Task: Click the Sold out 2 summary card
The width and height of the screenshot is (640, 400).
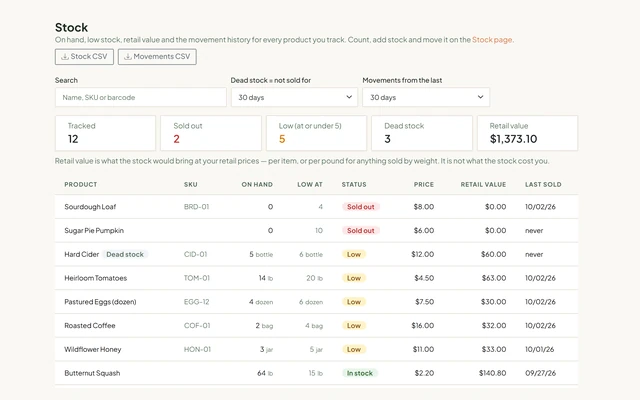Action: (211, 133)
